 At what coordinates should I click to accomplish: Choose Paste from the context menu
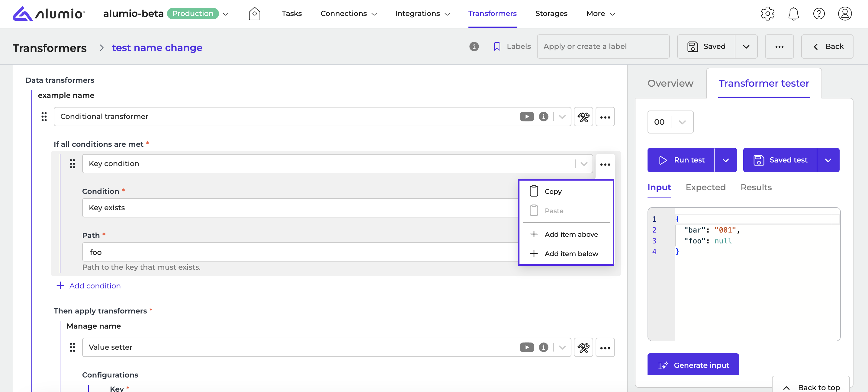click(x=566, y=211)
